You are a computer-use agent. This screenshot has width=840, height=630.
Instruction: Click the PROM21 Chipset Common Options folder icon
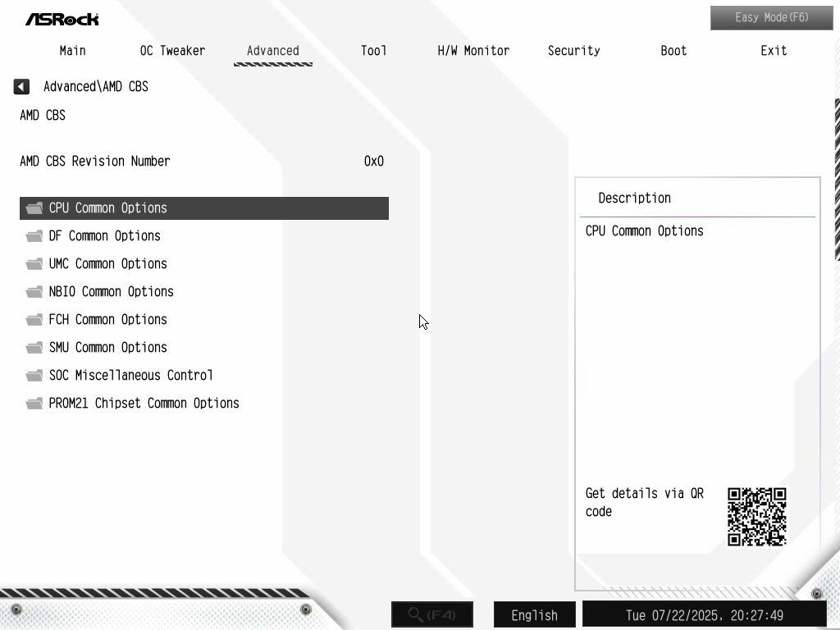point(34,403)
